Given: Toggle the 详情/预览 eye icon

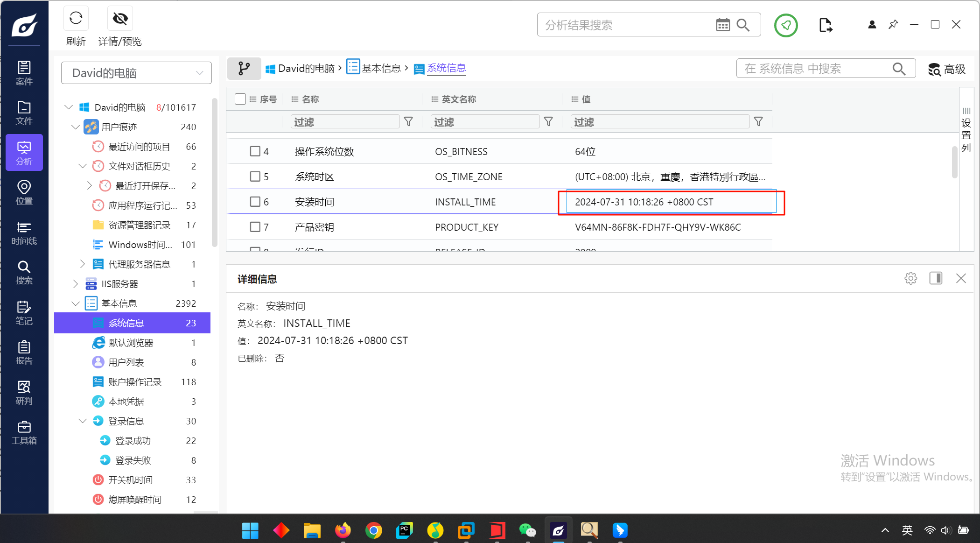Looking at the screenshot, I should point(120,19).
